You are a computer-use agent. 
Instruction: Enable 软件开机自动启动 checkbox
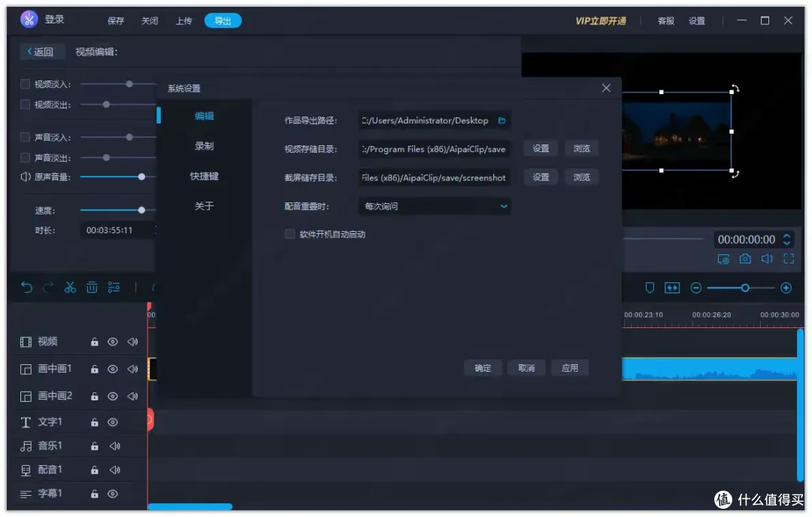289,234
